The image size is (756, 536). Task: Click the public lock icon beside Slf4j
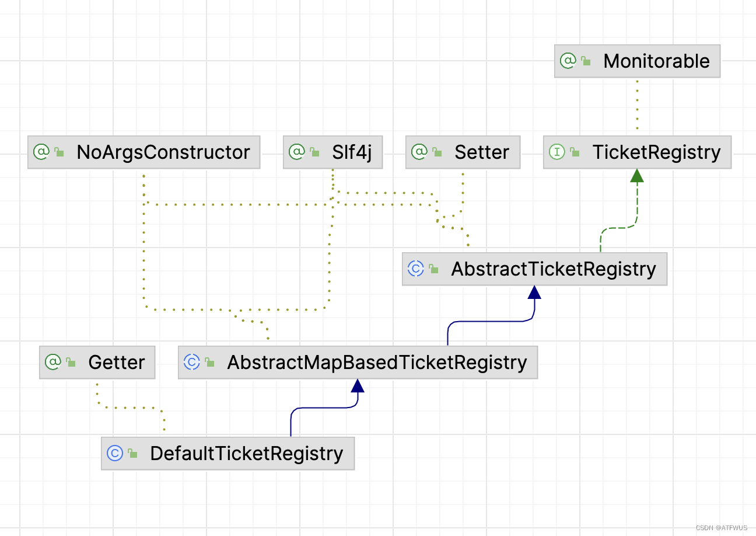[315, 153]
